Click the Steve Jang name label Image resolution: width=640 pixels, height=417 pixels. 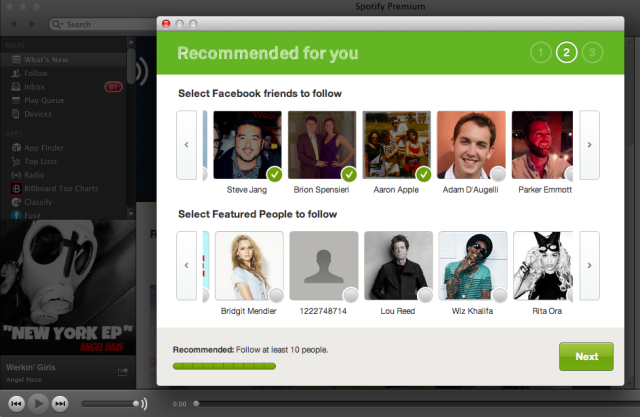(247, 190)
